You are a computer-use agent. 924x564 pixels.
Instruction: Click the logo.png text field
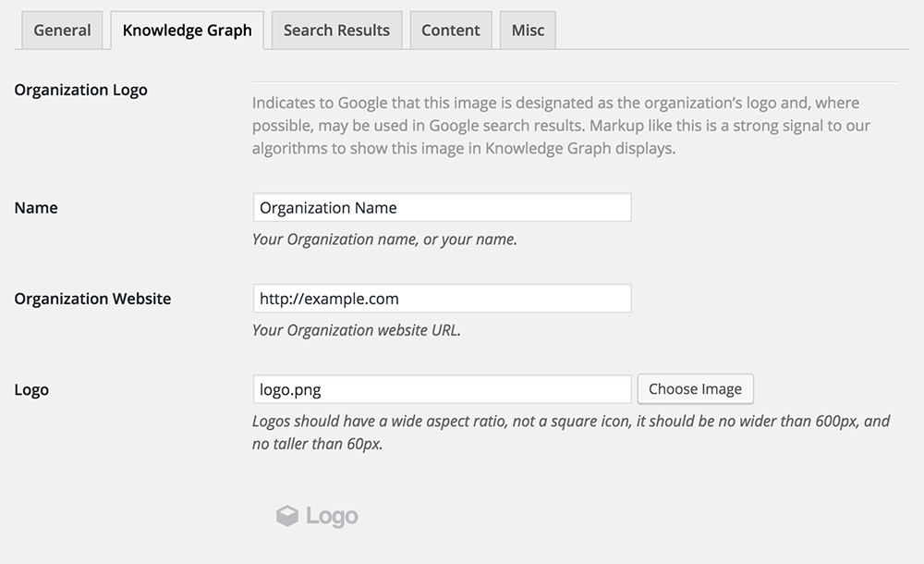pyautogui.click(x=442, y=389)
